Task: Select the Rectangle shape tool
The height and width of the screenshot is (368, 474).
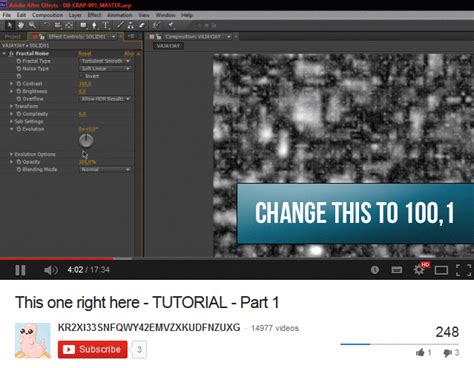Action: tap(83, 25)
